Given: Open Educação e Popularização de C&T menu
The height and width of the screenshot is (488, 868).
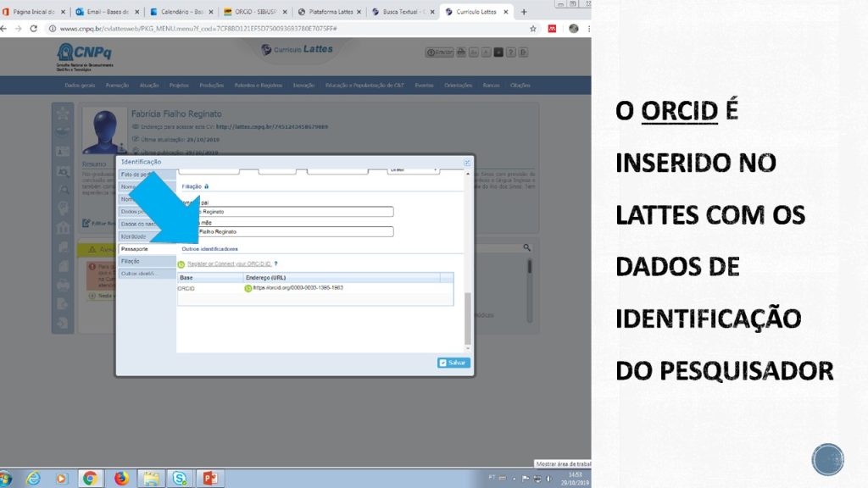Looking at the screenshot, I should [x=364, y=86].
